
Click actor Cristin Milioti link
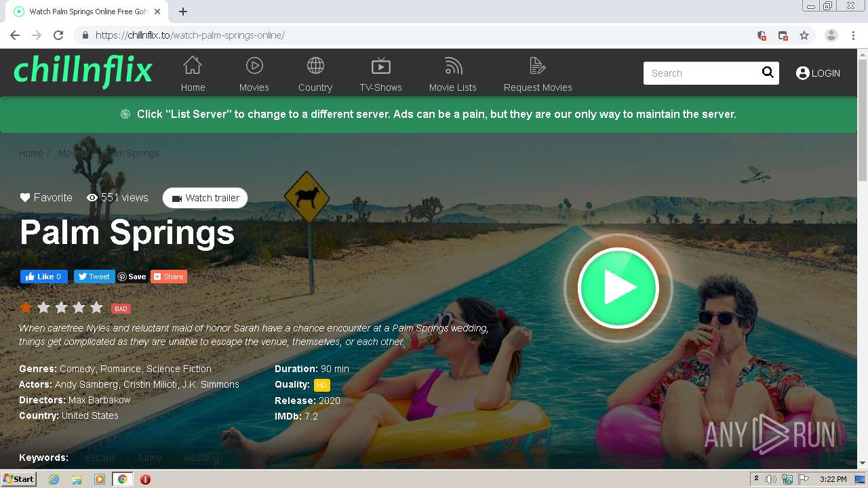pos(151,384)
